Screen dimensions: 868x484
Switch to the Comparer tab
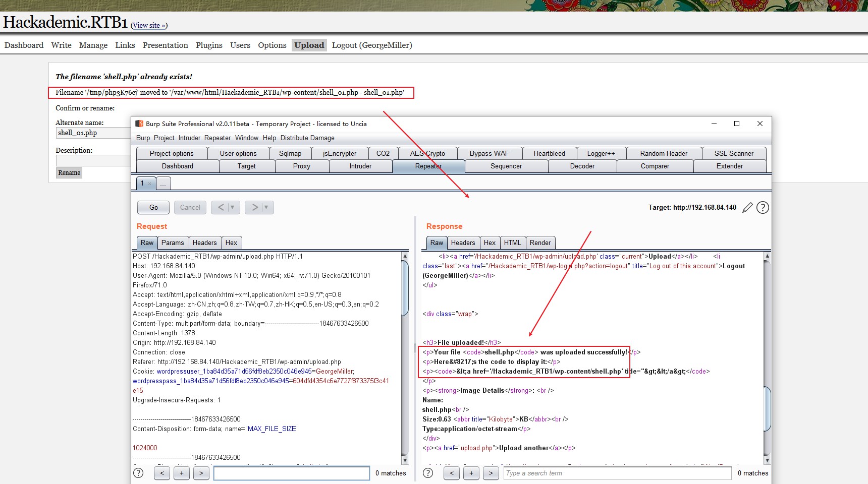[655, 166]
